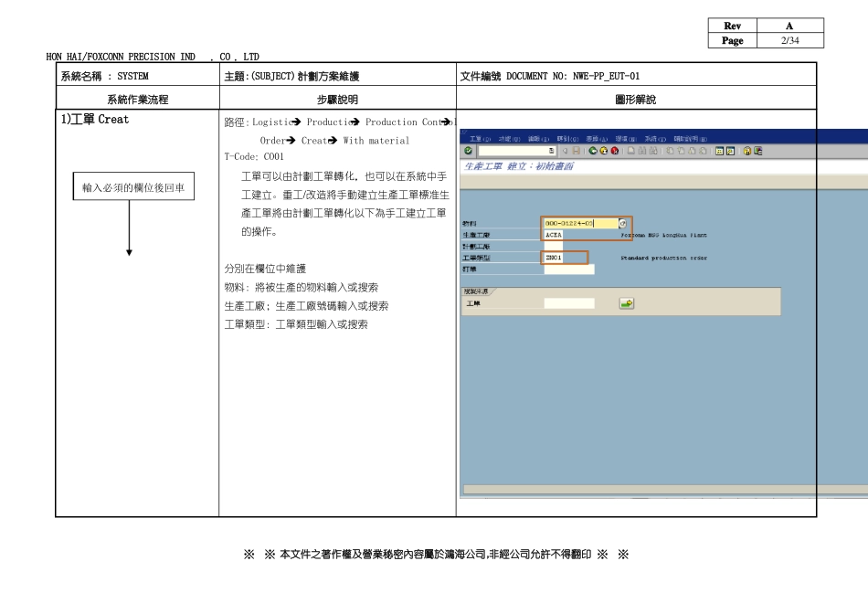The image size is (868, 614).
Task: Click the SAP status bar at the window bottom
Action: (665, 490)
